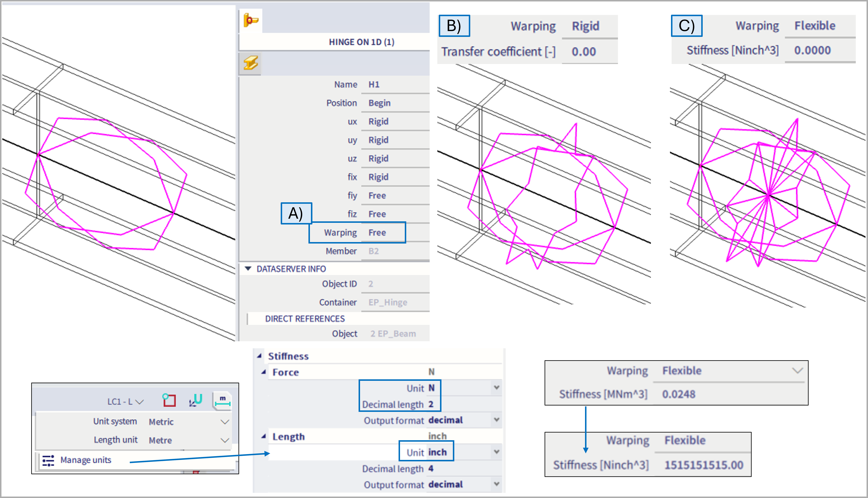The image size is (868, 498).
Task: Open the Length Unit inch dropdown
Action: [496, 452]
